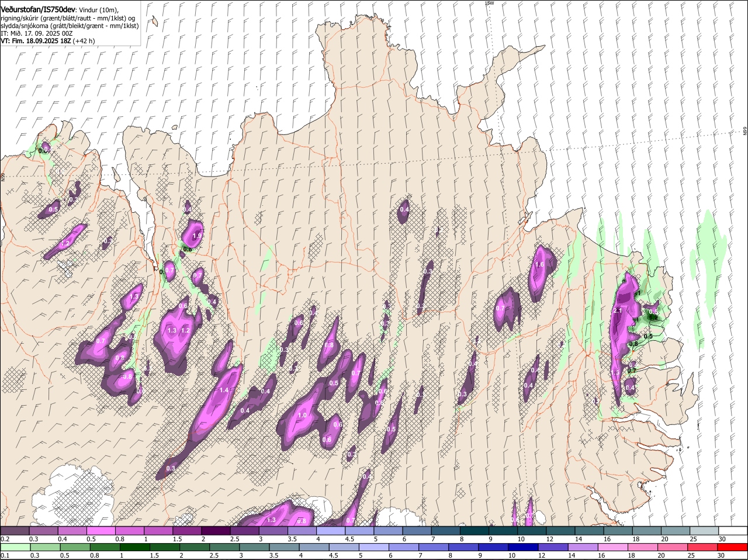Select the pale gray swatch at 25 in upper legend

click(705, 530)
